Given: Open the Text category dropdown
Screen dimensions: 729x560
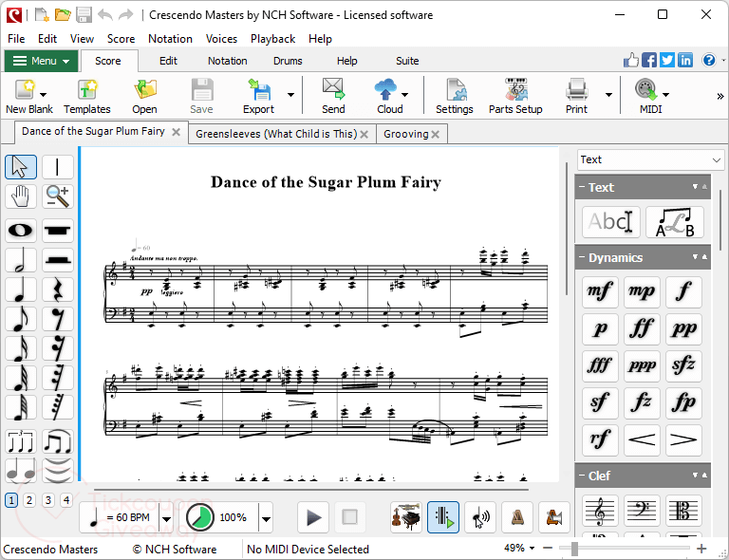Looking at the screenshot, I should pyautogui.click(x=650, y=159).
